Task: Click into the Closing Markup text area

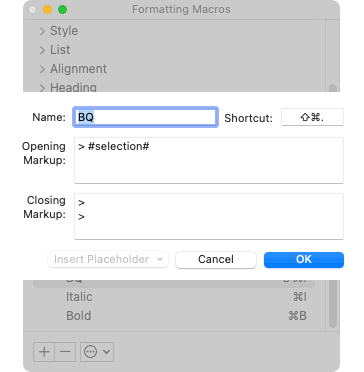Action: (x=209, y=216)
